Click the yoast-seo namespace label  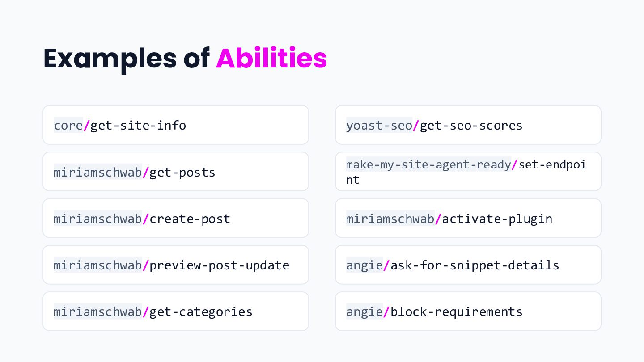(379, 125)
